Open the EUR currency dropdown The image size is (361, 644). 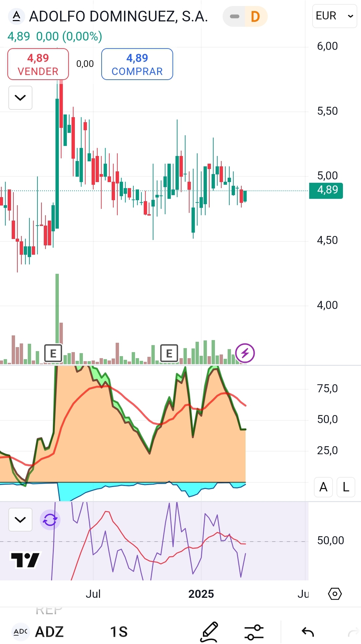335,16
